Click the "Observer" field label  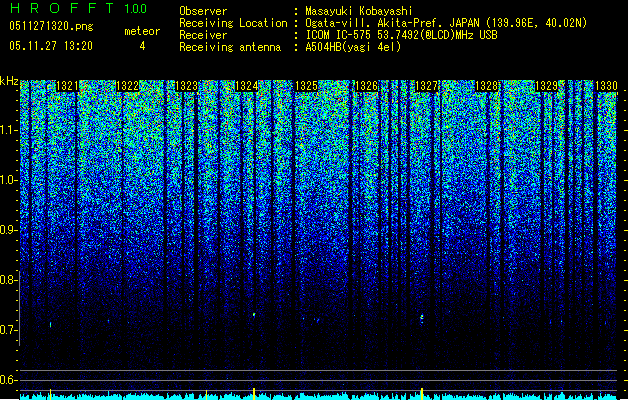[x=203, y=11]
